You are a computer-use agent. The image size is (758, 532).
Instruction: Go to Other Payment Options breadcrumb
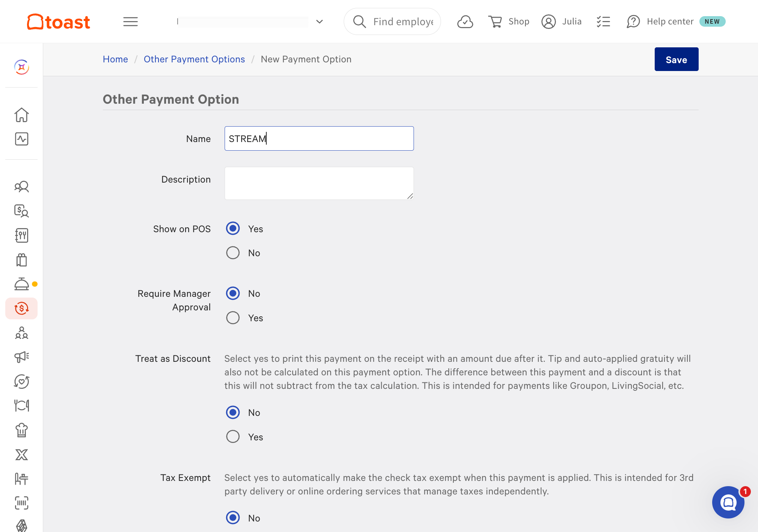click(194, 59)
